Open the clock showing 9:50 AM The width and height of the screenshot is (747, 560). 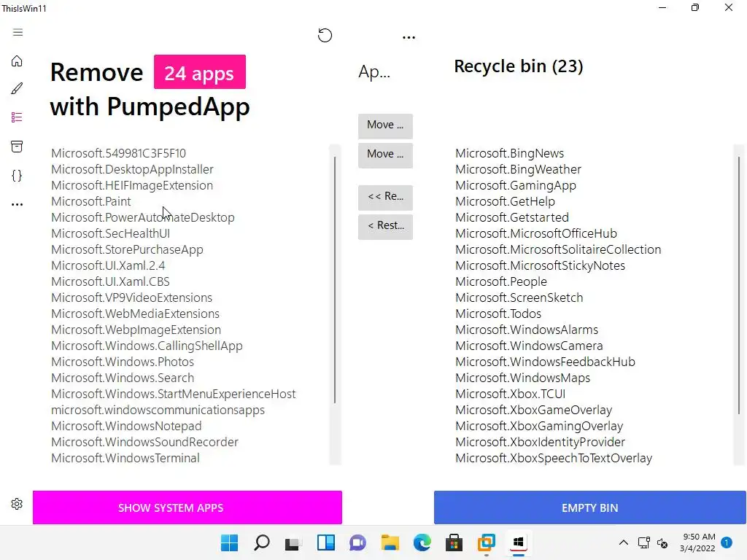[x=697, y=542]
